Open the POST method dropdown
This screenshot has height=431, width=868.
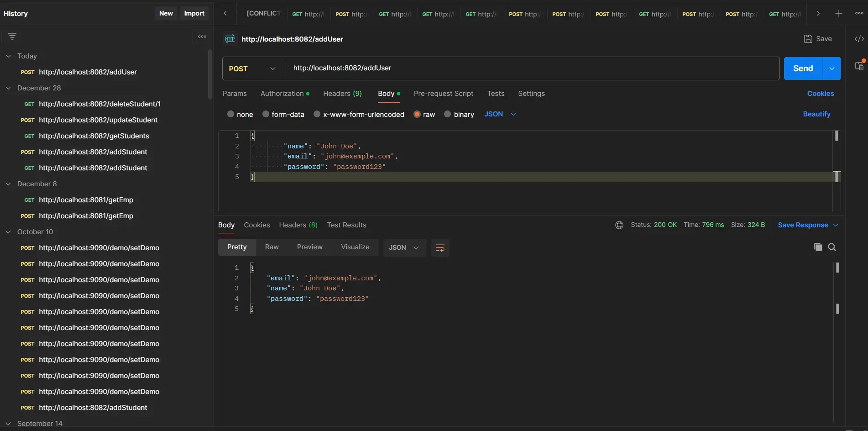[272, 68]
